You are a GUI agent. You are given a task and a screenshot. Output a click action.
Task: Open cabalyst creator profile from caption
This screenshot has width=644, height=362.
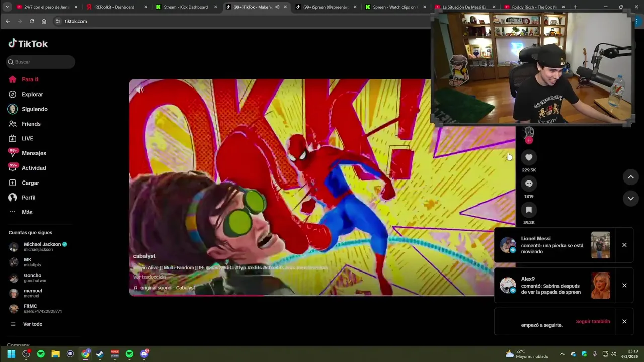pyautogui.click(x=144, y=256)
